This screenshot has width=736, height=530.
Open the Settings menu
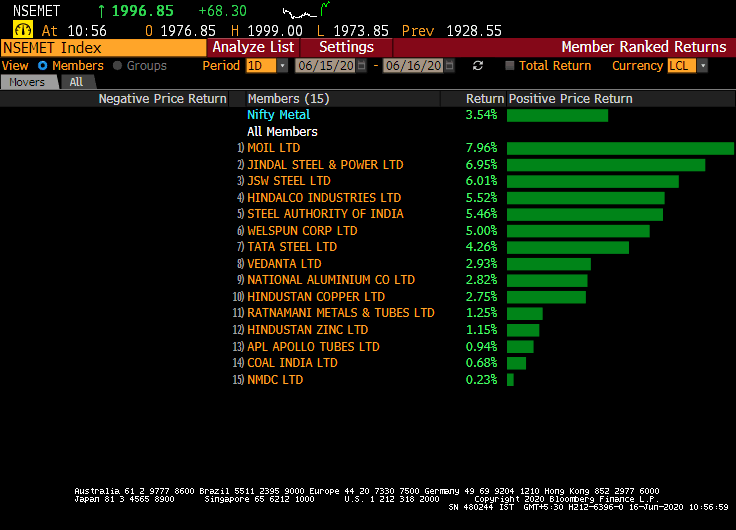click(346, 47)
